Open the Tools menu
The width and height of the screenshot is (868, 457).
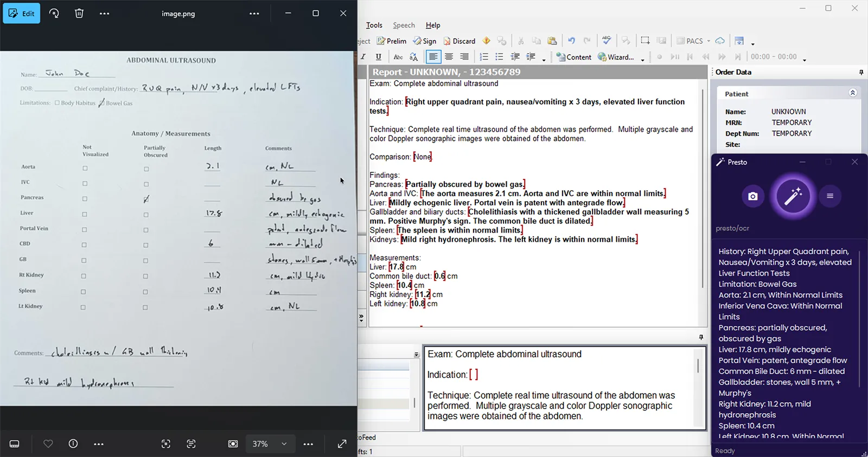tap(374, 25)
